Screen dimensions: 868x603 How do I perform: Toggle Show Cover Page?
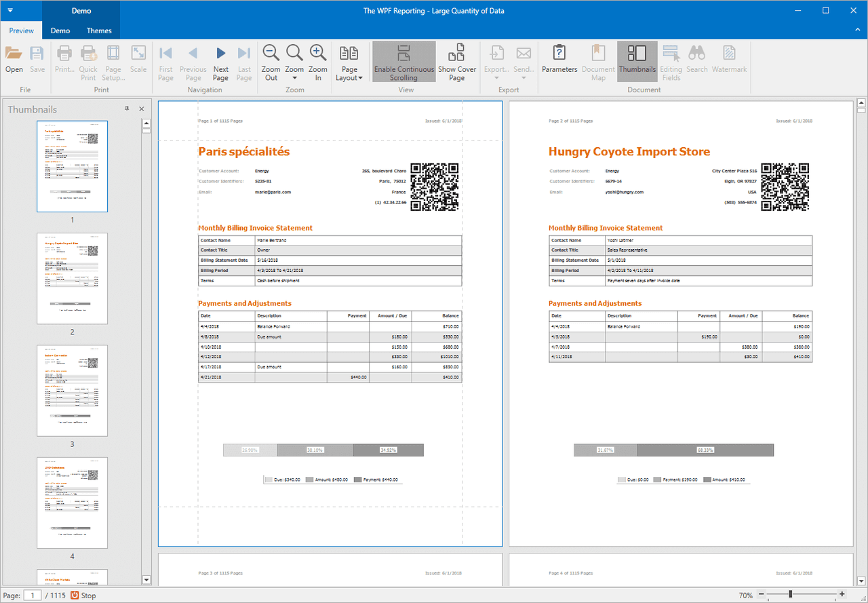[x=457, y=61]
